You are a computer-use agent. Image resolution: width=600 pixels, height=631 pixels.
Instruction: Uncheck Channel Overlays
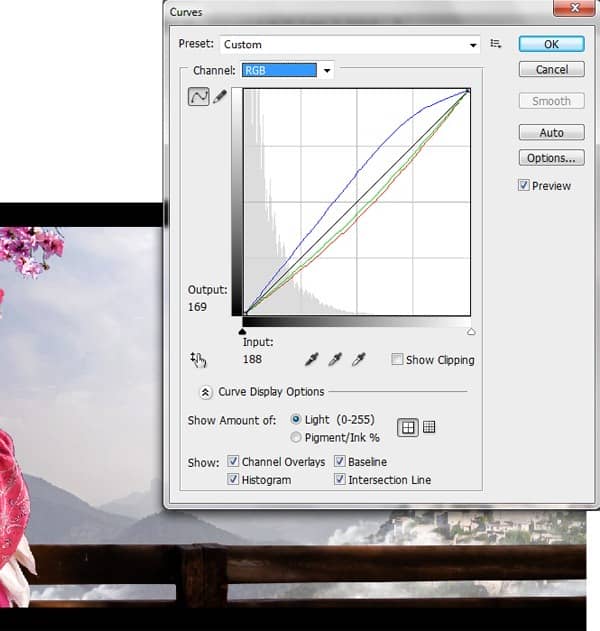click(x=233, y=462)
